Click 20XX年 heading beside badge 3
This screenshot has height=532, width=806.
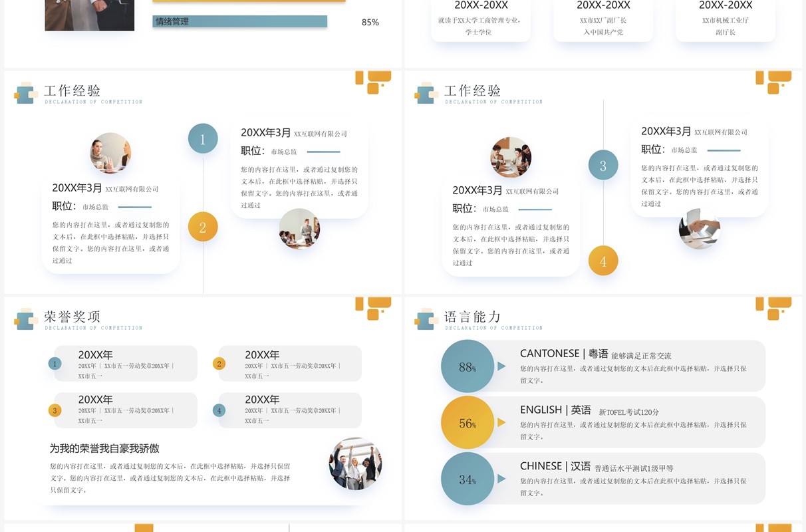pyautogui.click(x=95, y=400)
